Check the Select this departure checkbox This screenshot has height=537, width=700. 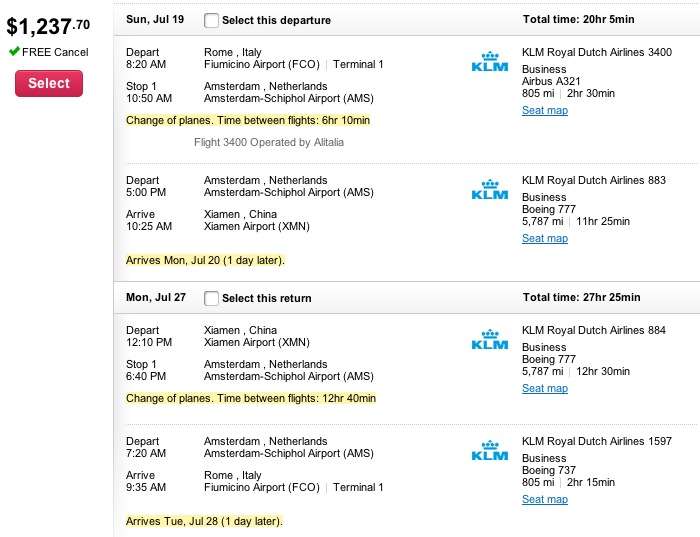tap(211, 20)
